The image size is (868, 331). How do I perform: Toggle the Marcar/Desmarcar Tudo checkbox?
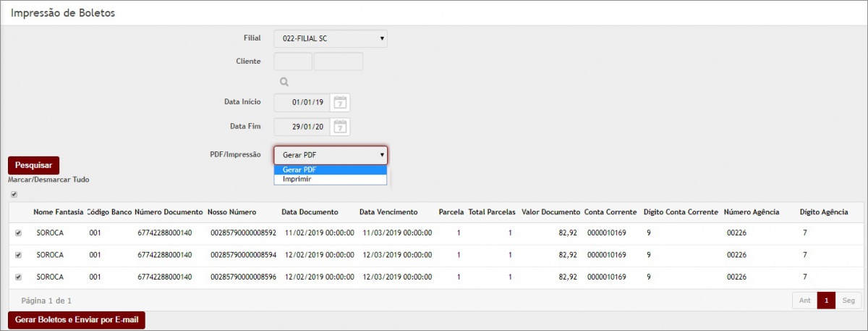(x=14, y=194)
